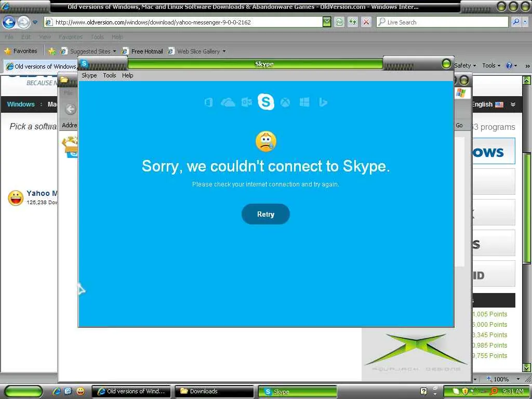532x399 pixels.
Task: Go back in Internet Explorer
Action: (x=9, y=22)
